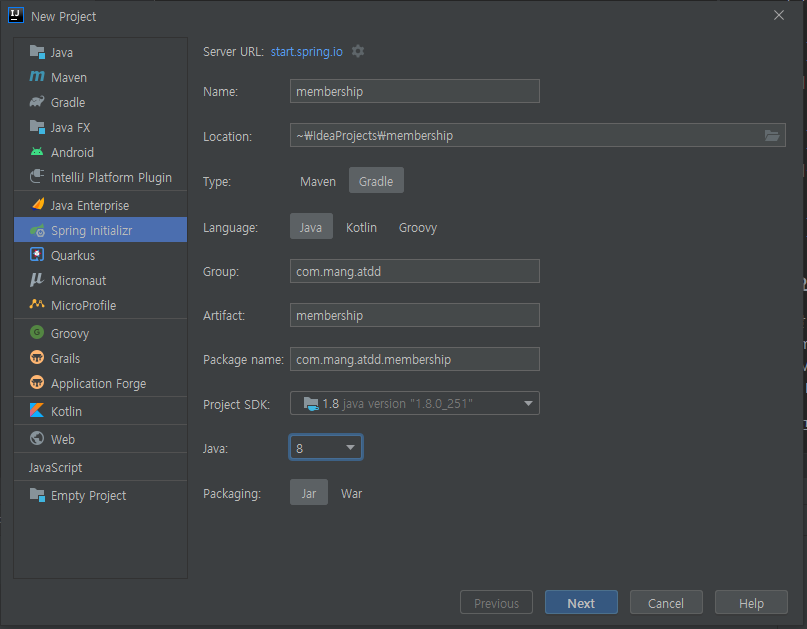
Task: Select War packaging
Action: click(x=352, y=493)
